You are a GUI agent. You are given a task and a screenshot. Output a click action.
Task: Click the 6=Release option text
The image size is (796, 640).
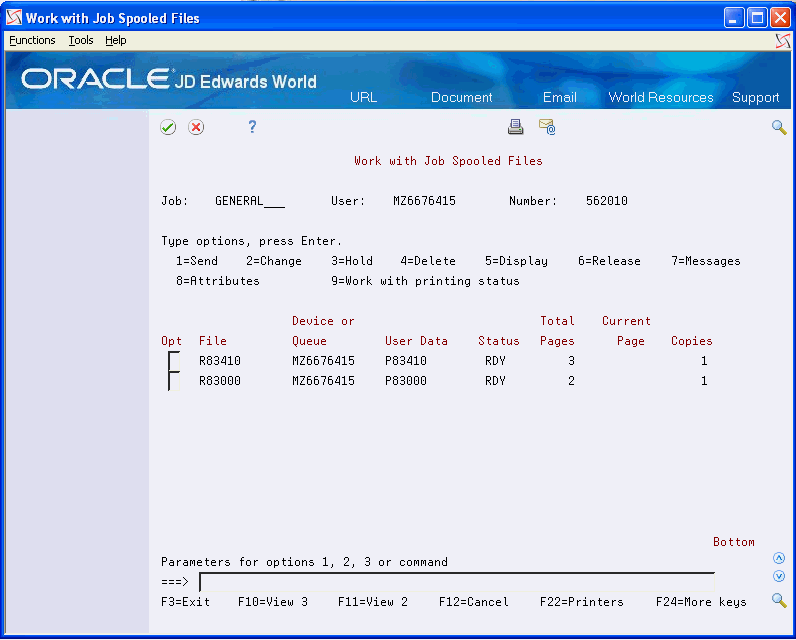coord(609,261)
